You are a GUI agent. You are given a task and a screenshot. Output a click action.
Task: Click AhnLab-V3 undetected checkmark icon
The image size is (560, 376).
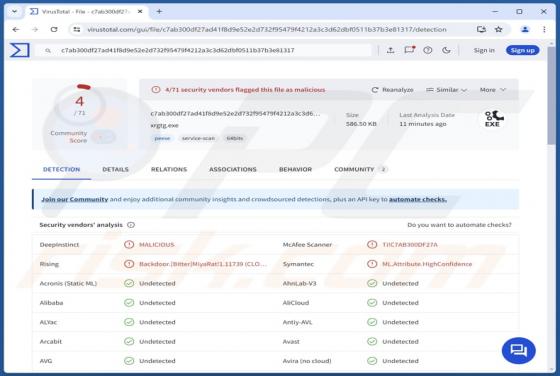coord(372,283)
